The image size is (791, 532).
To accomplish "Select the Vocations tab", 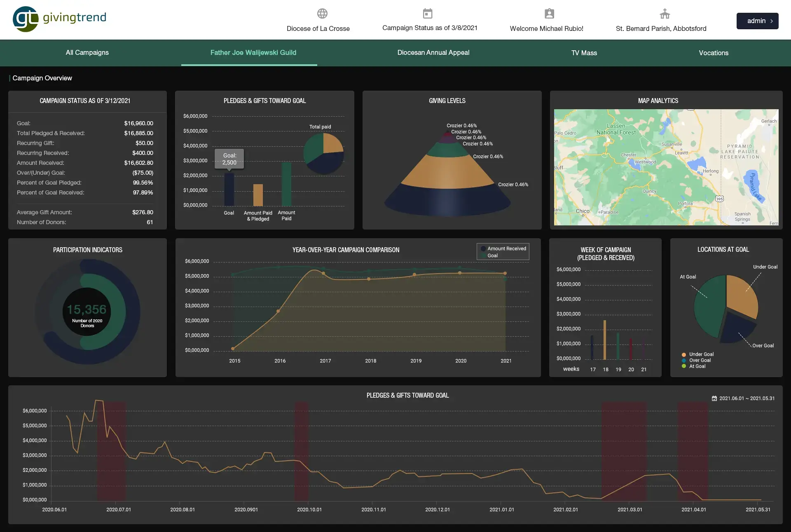I will click(x=713, y=53).
